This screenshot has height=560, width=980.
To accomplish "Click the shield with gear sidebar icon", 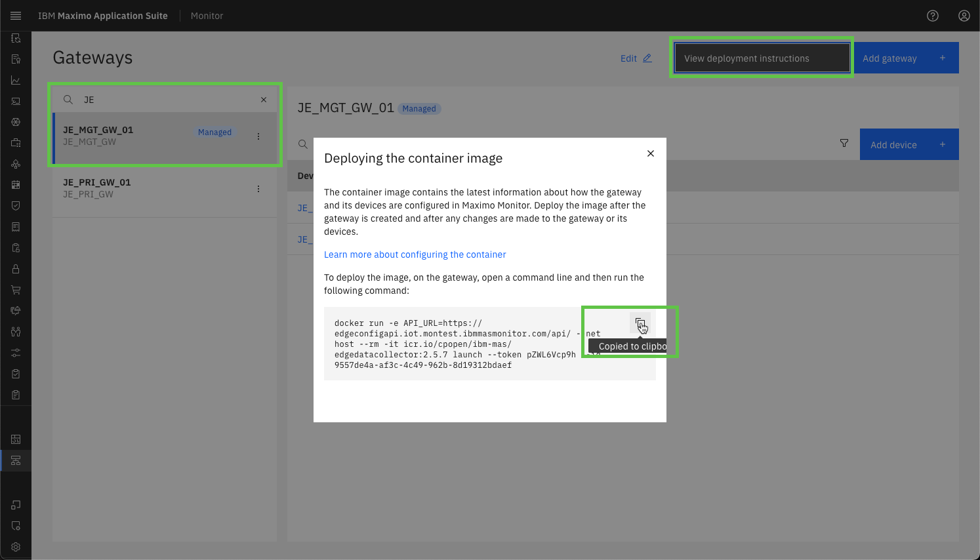I will tap(16, 526).
